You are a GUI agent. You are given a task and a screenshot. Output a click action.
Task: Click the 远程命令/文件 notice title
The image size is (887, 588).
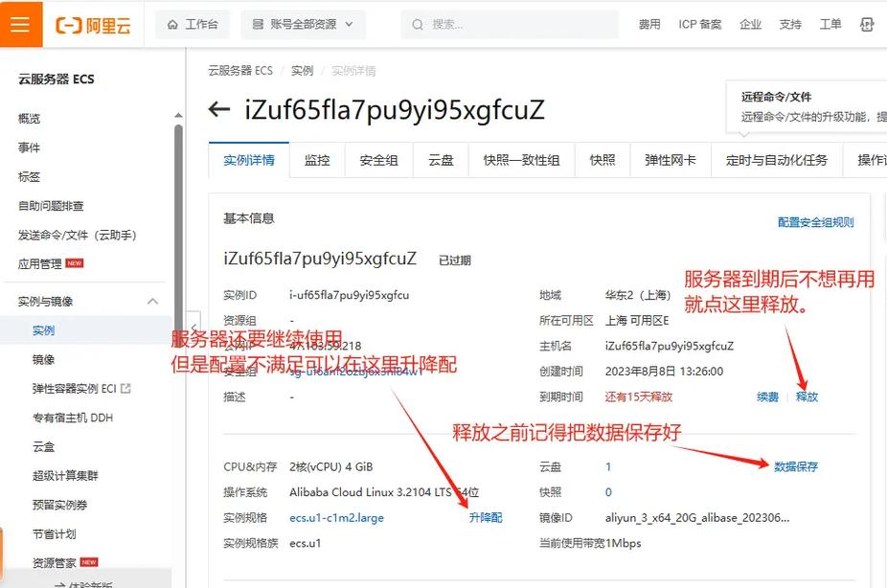point(776,97)
